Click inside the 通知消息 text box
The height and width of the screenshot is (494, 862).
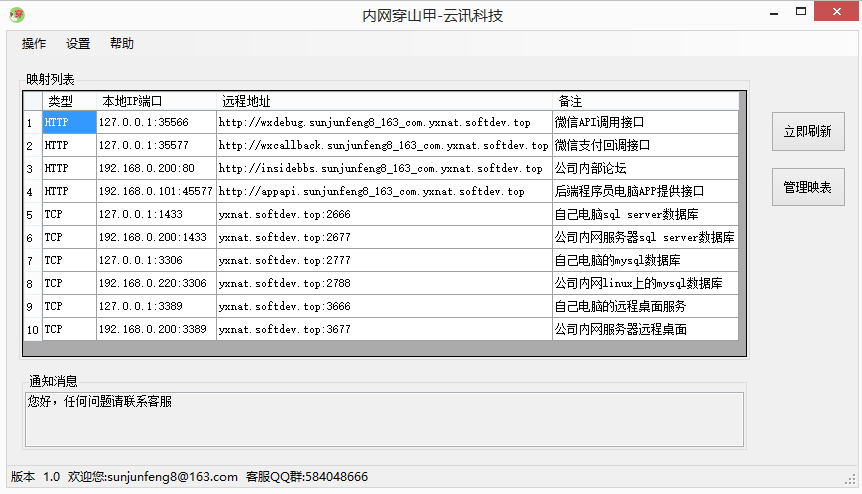(x=384, y=419)
